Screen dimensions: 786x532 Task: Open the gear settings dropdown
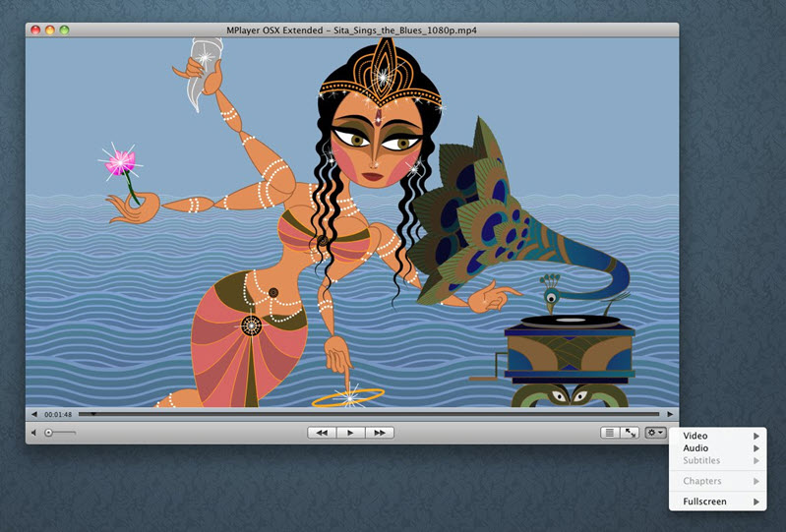656,433
